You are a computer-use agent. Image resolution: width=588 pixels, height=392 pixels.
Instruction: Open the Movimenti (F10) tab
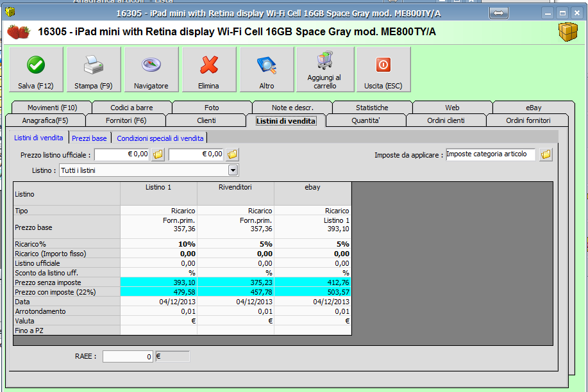pos(52,108)
